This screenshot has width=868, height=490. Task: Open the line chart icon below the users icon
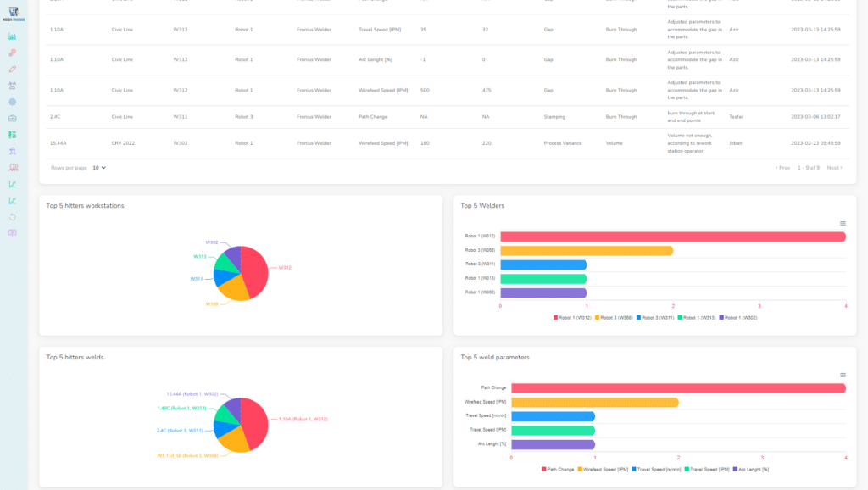pyautogui.click(x=12, y=184)
